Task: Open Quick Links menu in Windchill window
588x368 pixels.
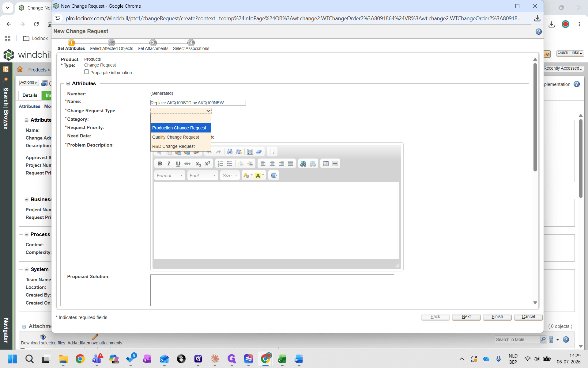Action: [570, 53]
